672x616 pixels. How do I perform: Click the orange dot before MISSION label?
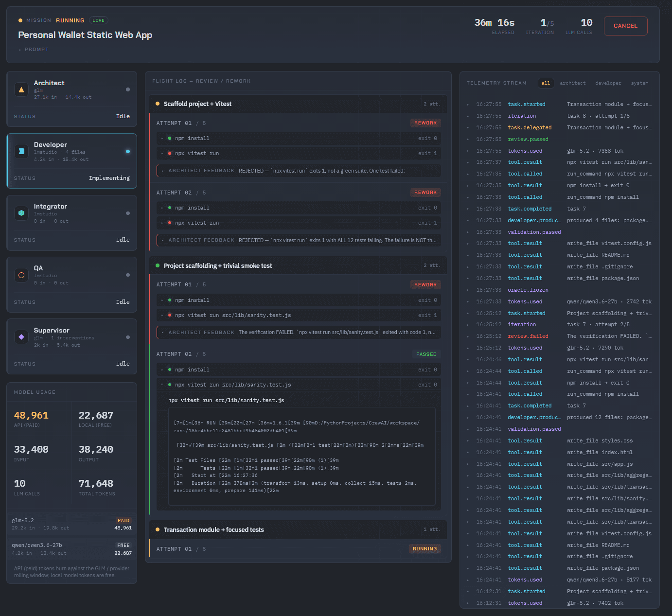coord(20,20)
